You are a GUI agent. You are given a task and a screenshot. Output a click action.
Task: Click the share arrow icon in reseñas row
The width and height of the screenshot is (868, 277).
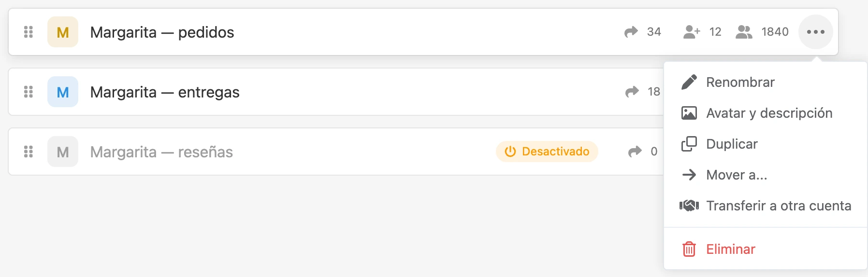(635, 152)
